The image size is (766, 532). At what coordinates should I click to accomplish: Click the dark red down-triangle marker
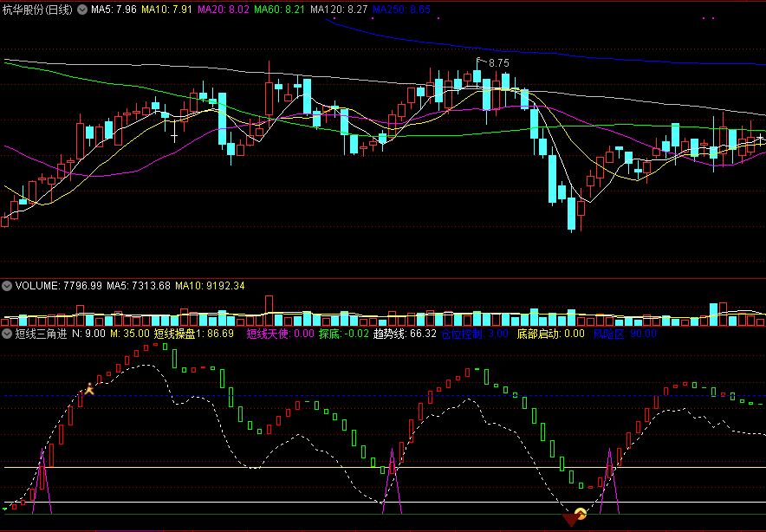[570, 520]
